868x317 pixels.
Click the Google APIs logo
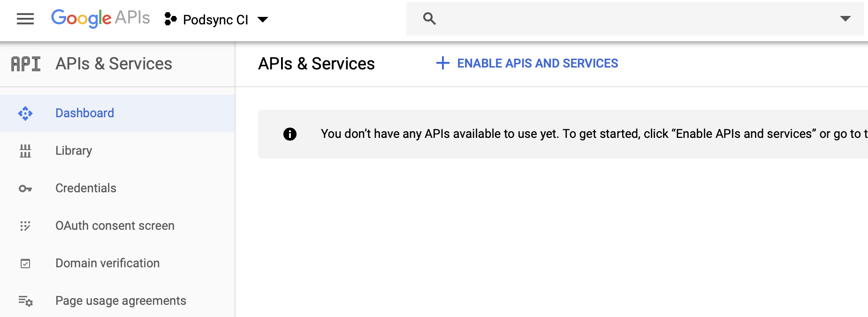[100, 18]
